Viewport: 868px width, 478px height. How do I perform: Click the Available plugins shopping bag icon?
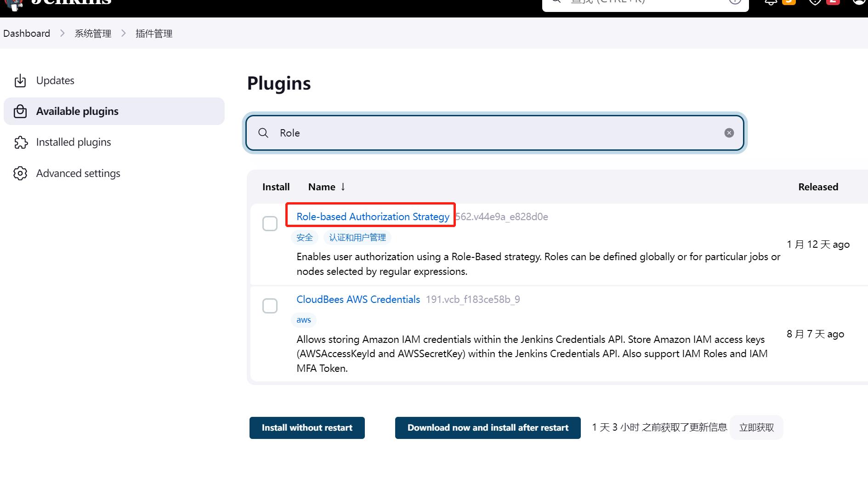[x=20, y=111]
